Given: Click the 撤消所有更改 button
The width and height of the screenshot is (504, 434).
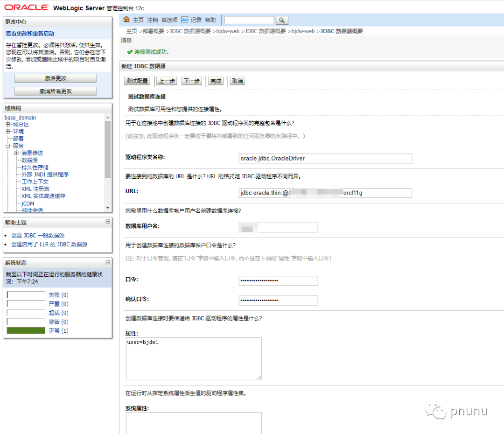Looking at the screenshot, I should click(56, 91).
